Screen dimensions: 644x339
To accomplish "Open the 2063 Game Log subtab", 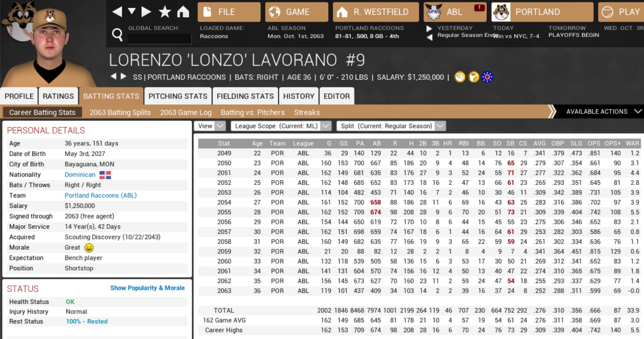I will coord(185,112).
